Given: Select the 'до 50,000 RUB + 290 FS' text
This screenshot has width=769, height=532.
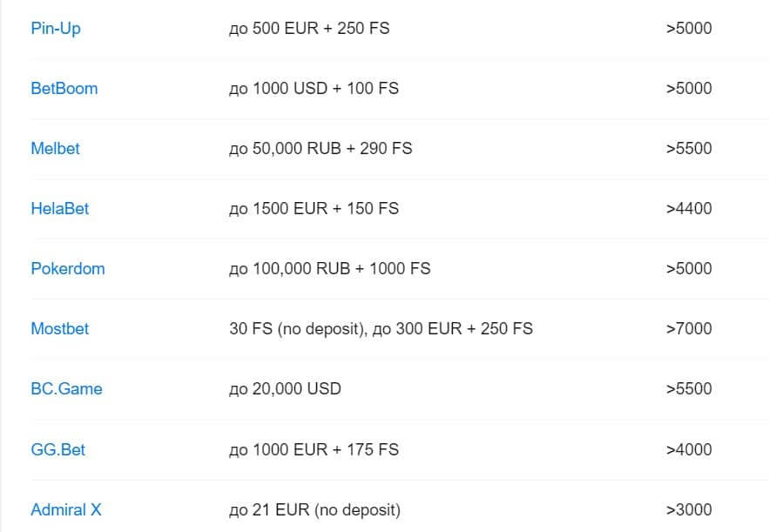Looking at the screenshot, I should [320, 149].
